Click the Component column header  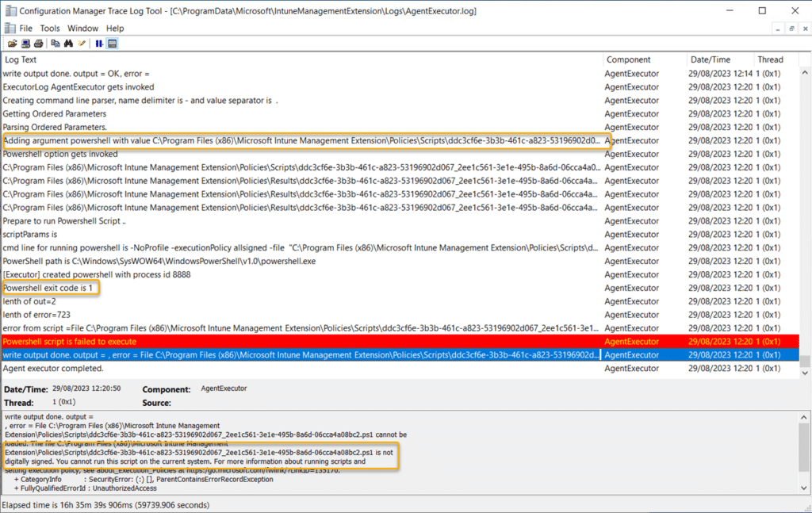[645, 59]
